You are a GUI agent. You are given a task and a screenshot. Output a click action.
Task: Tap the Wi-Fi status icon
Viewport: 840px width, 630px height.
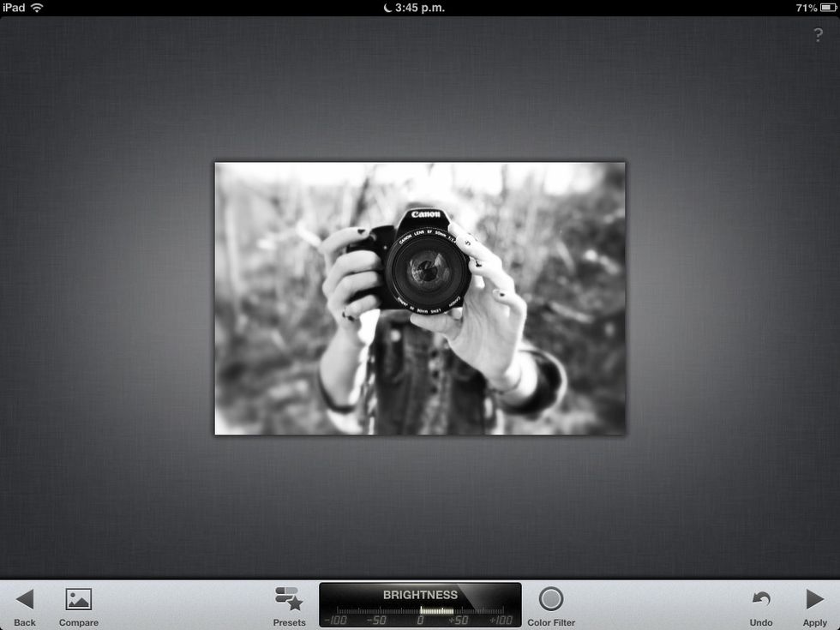(x=37, y=8)
